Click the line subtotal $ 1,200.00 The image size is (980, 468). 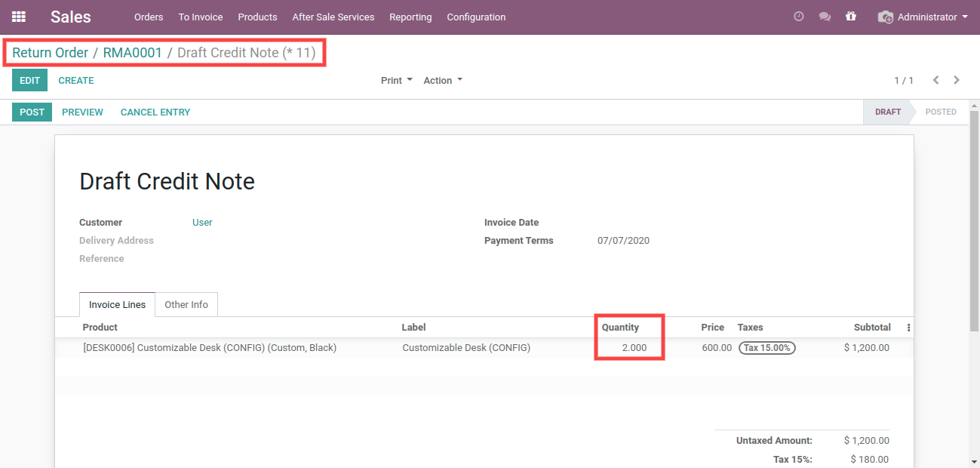867,348
